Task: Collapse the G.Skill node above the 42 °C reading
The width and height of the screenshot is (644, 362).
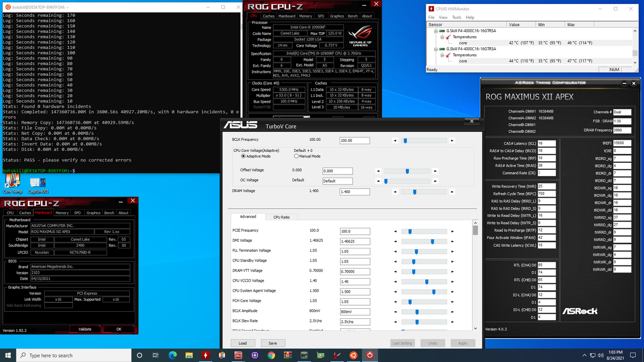Action: click(436, 31)
